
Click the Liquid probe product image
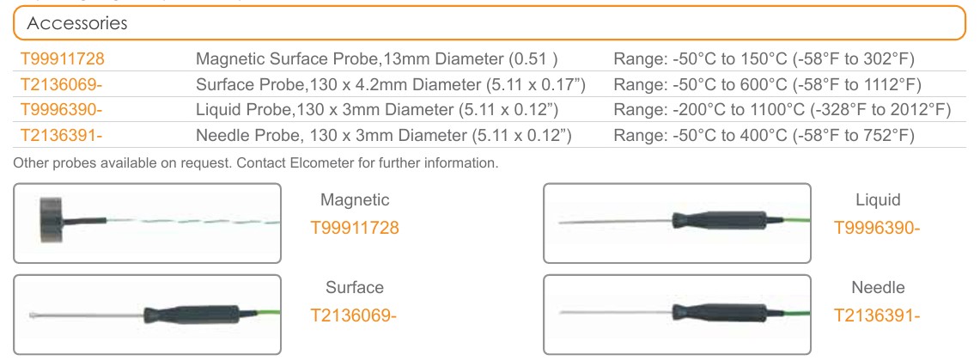point(677,223)
